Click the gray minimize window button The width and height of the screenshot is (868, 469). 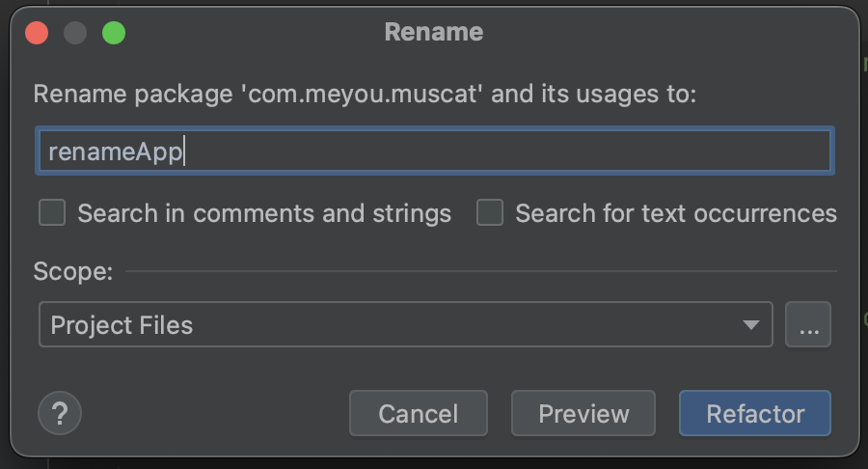click(x=75, y=33)
